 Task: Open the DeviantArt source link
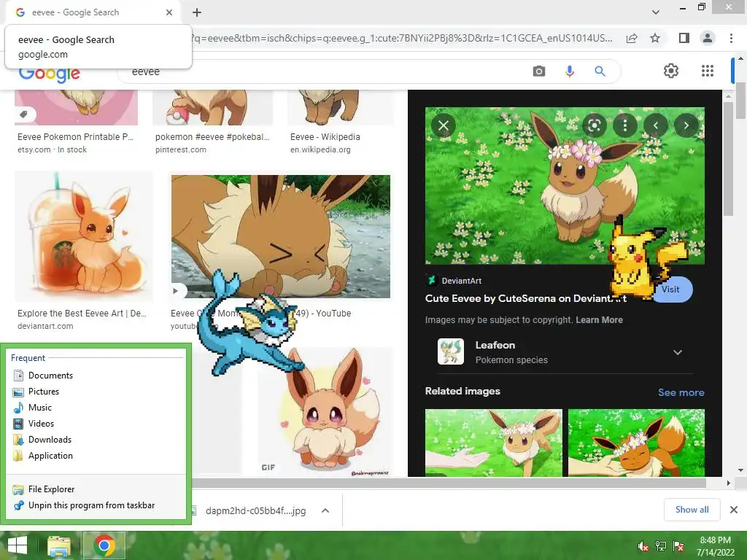tap(461, 281)
